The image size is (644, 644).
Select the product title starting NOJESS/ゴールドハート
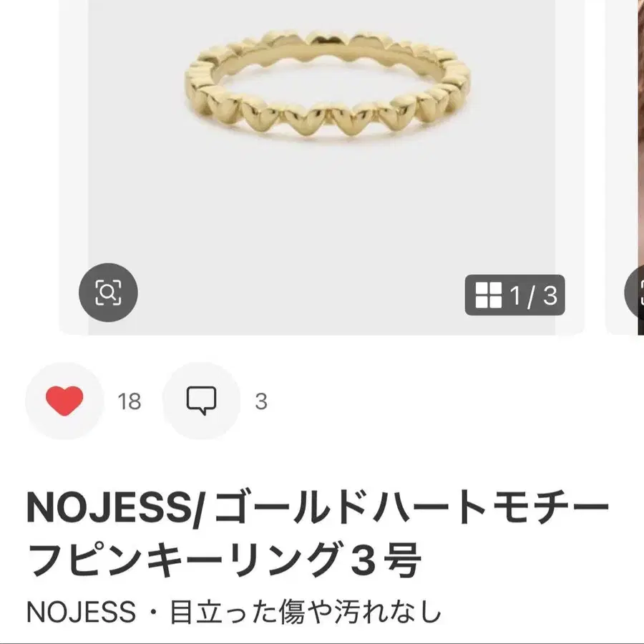click(317, 533)
